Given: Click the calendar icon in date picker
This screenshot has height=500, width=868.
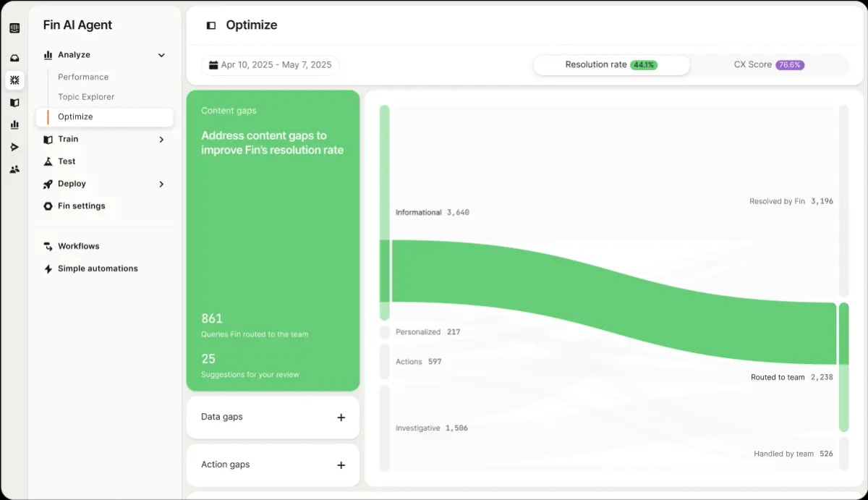Looking at the screenshot, I should click(x=213, y=65).
